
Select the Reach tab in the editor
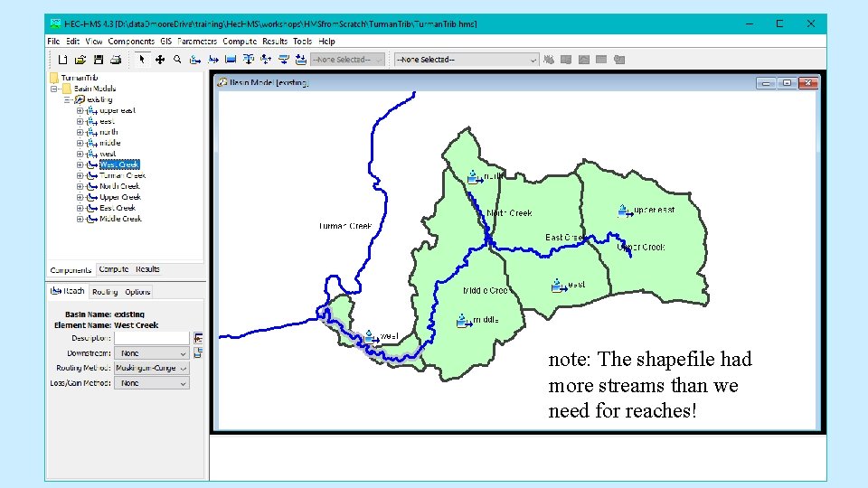68,291
